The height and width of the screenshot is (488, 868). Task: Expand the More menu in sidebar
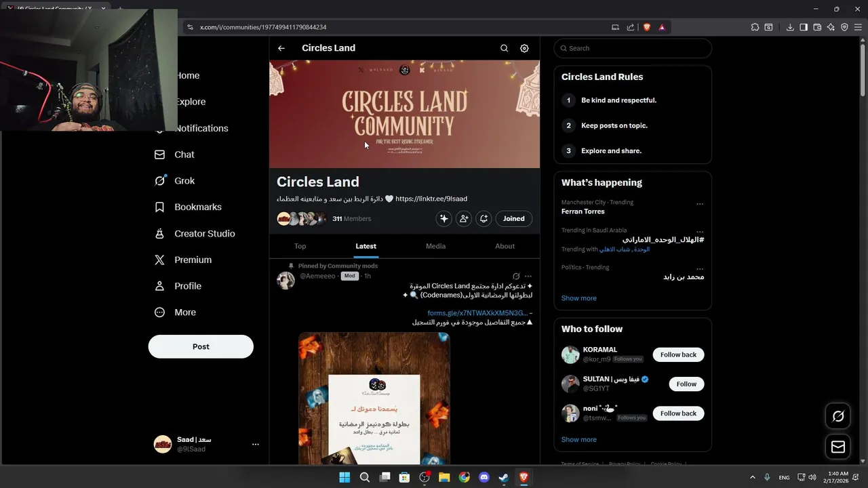point(175,312)
